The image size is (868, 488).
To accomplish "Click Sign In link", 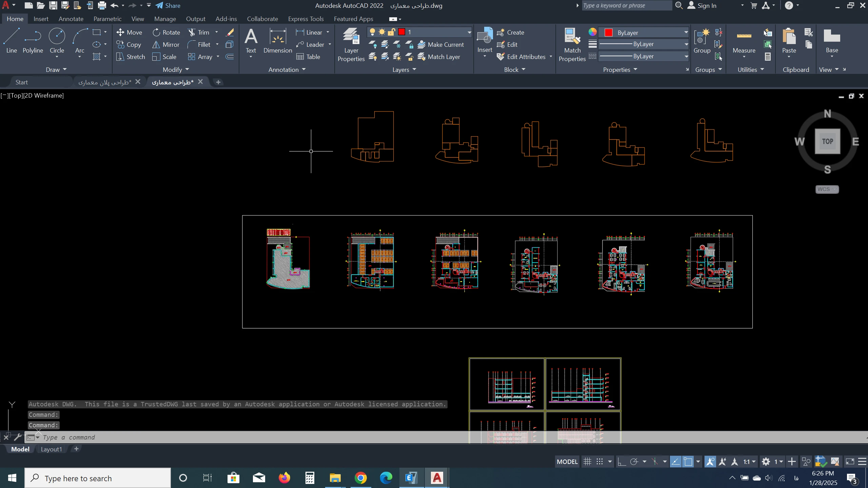I will 707,5.
